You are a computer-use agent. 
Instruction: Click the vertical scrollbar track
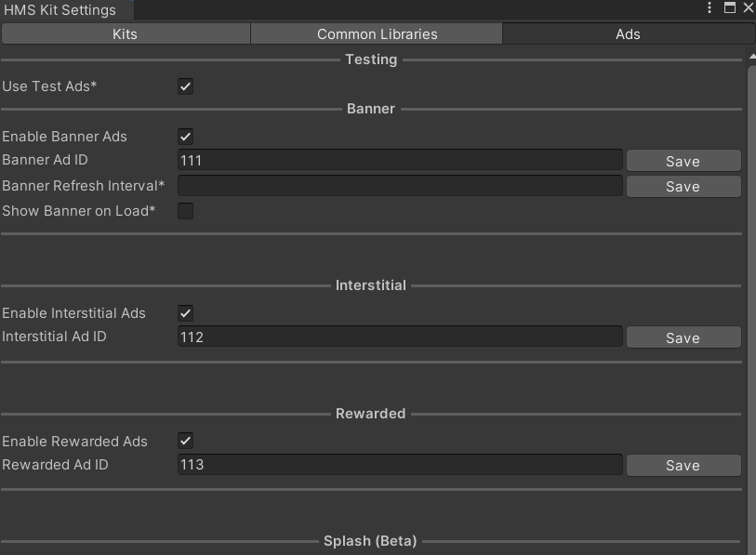(749, 279)
